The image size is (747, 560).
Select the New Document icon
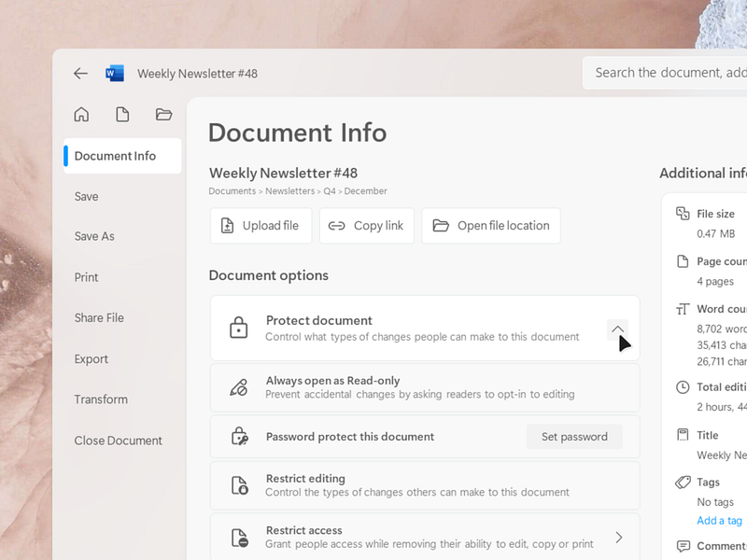[x=122, y=114]
